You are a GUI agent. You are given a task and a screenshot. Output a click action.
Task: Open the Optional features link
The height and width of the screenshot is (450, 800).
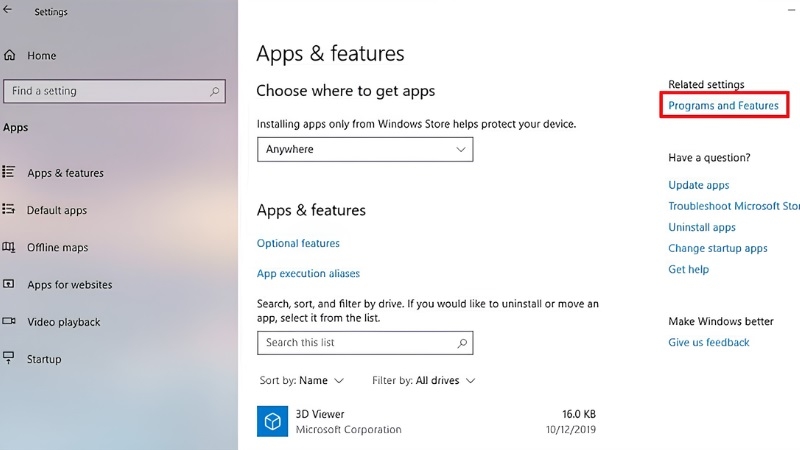tap(298, 243)
